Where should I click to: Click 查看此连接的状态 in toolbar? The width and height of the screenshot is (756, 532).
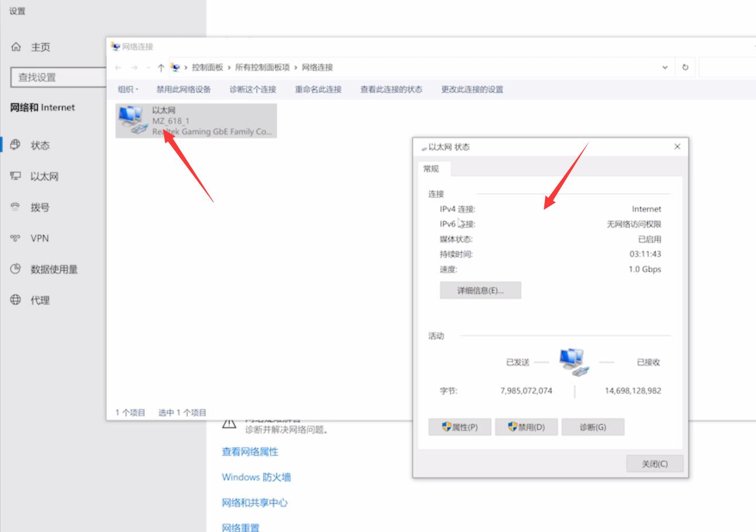pyautogui.click(x=391, y=89)
